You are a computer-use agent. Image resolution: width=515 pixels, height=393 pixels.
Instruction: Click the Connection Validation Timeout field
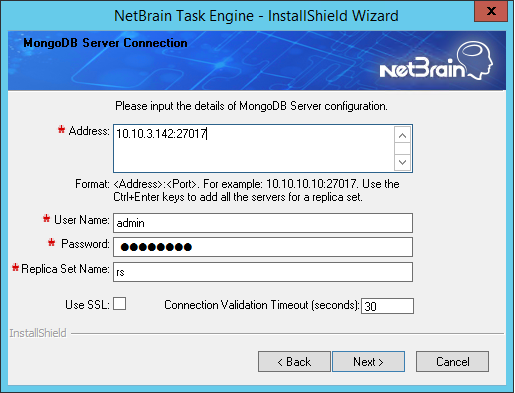(387, 306)
